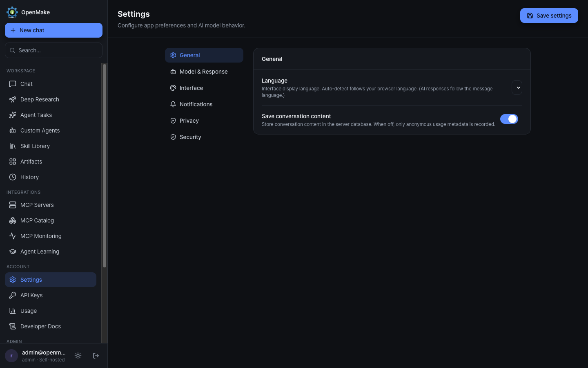Click the Search input field
The width and height of the screenshot is (588, 368).
(x=53, y=50)
